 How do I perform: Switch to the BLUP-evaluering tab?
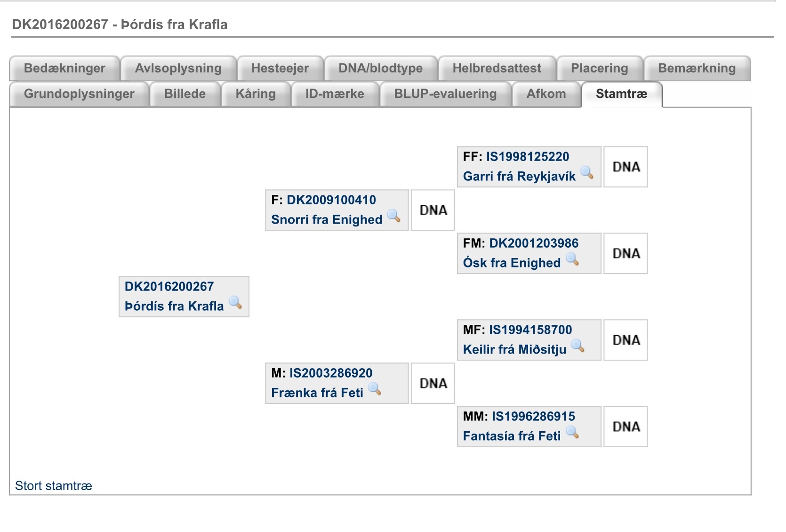coord(445,94)
